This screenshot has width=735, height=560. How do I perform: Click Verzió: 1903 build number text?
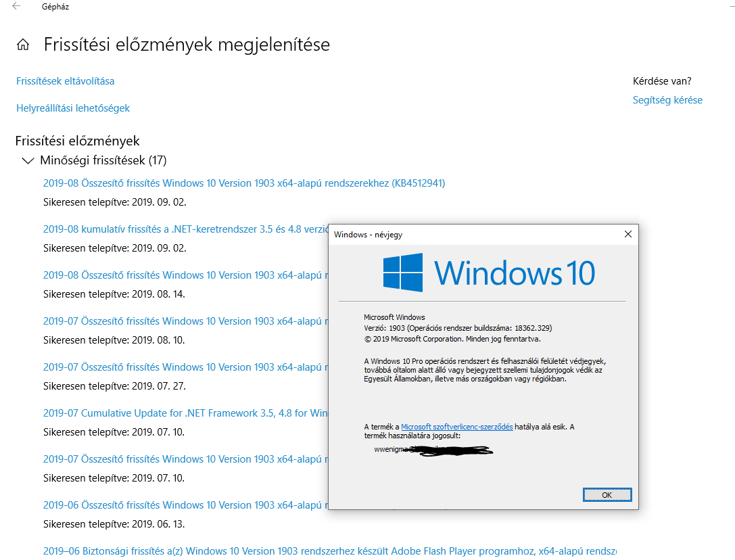coord(458,328)
